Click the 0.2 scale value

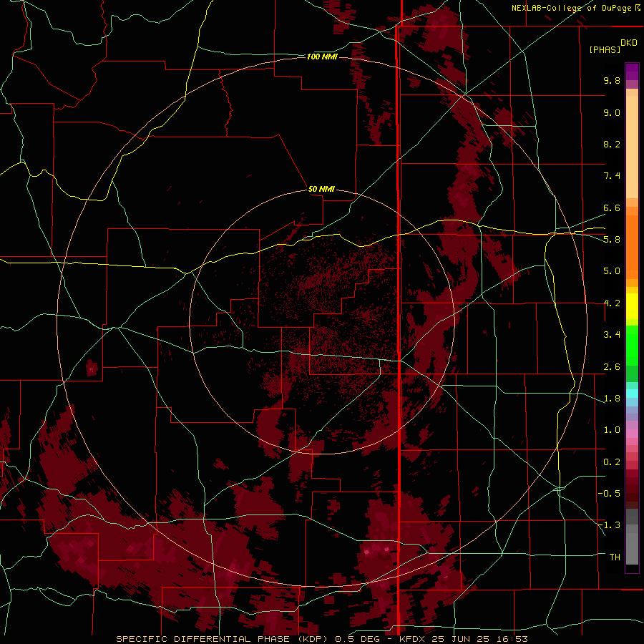click(612, 462)
